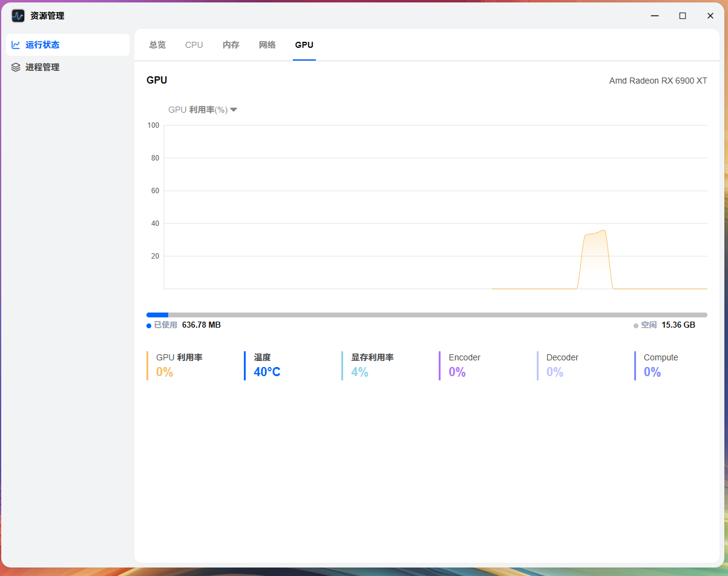728x576 pixels.
Task: Minimize the 资源管理 window
Action: (x=655, y=16)
